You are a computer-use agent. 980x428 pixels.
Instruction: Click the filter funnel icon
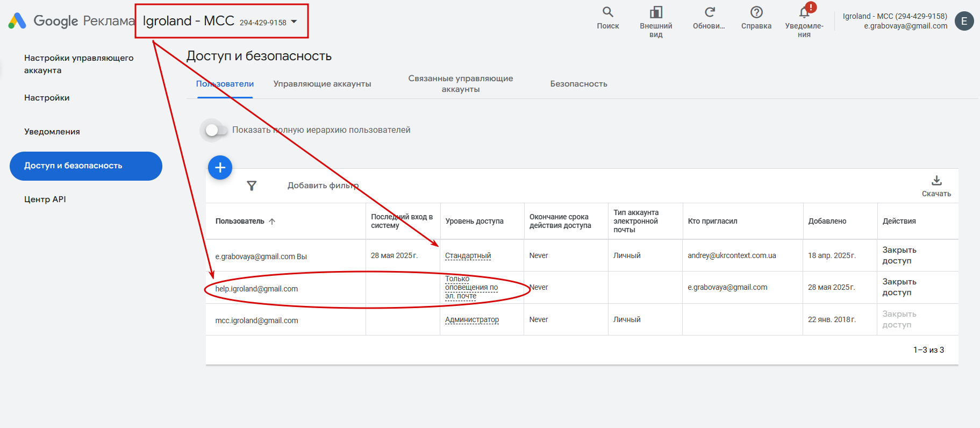252,186
